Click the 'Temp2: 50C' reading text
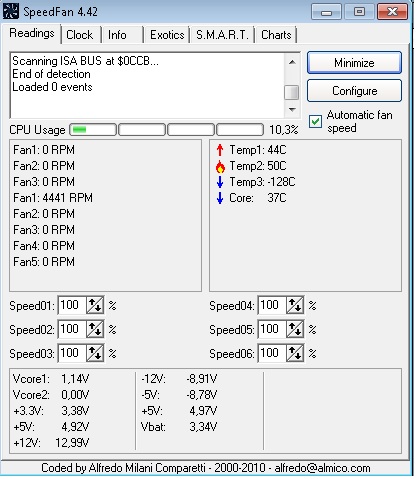417x479 pixels. click(258, 166)
